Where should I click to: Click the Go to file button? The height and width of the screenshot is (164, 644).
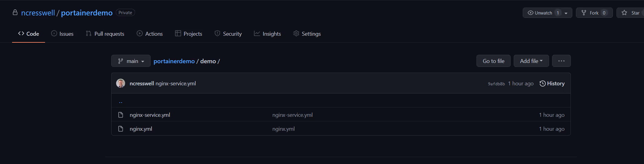point(493,61)
